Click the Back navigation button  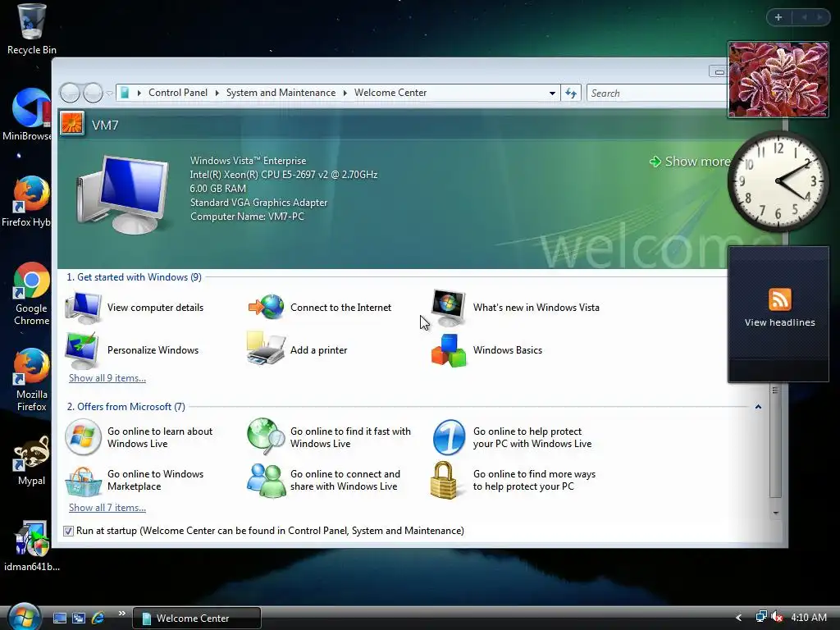(71, 94)
